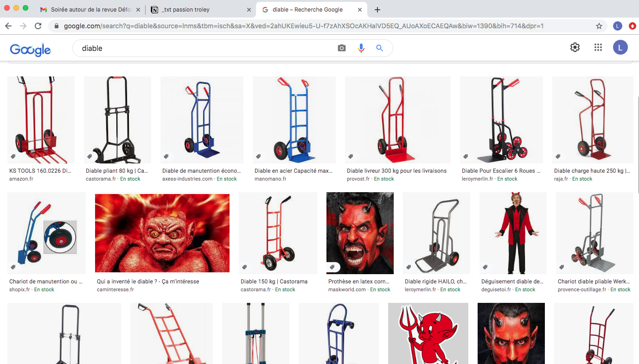Open the Google apps grid
The height and width of the screenshot is (364, 639).
[598, 47]
